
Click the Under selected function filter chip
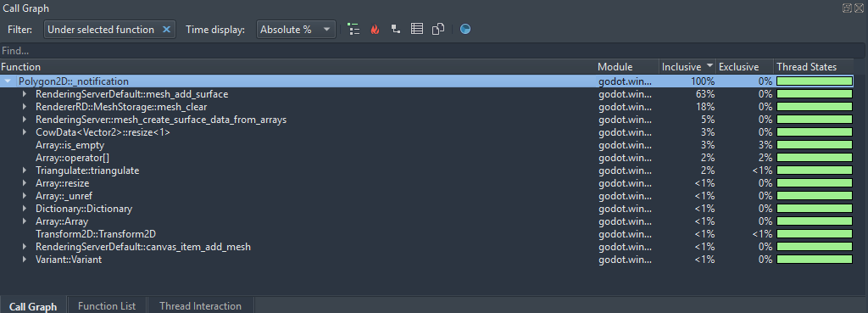[x=109, y=30]
